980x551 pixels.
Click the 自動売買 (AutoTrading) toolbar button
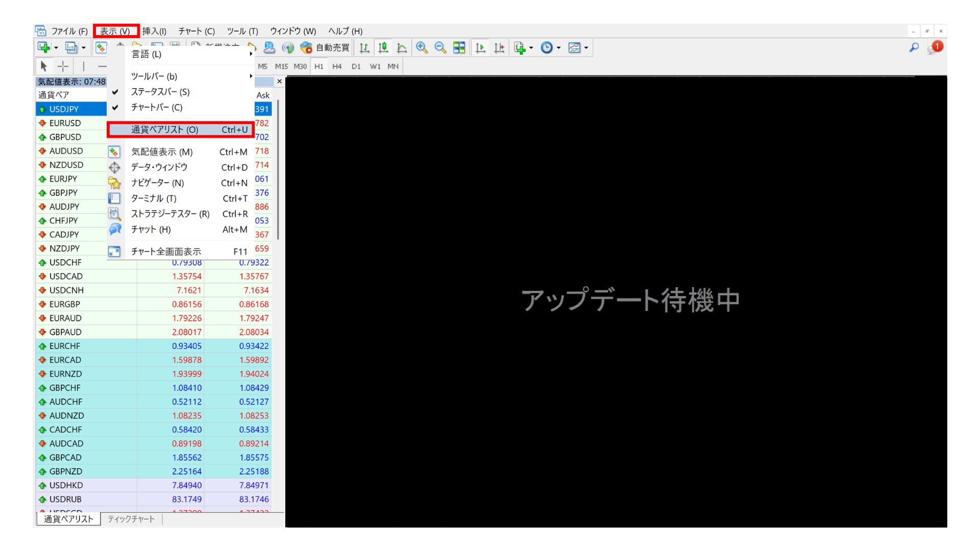327,47
